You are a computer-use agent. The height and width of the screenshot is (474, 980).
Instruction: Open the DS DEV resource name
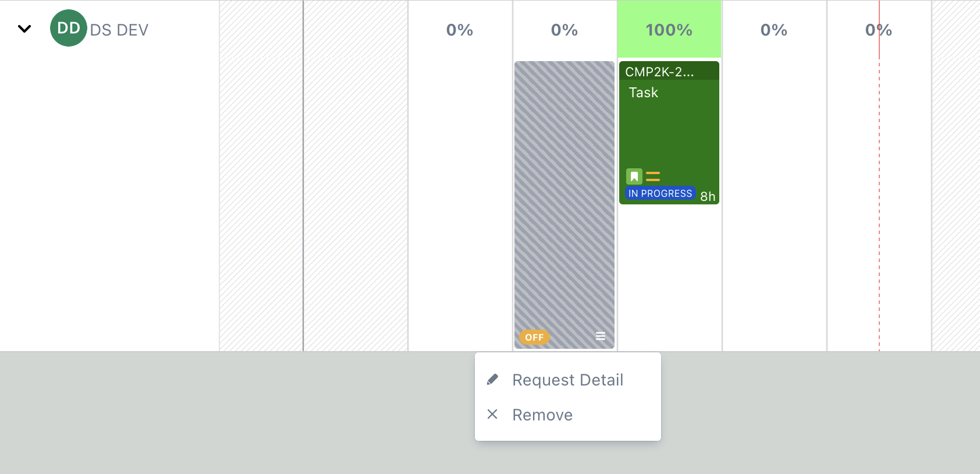(x=119, y=30)
